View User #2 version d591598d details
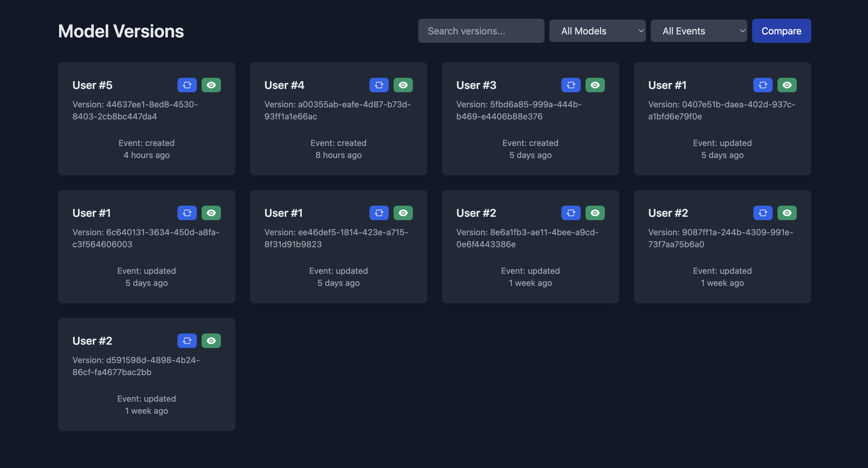This screenshot has width=868, height=468. [211, 341]
